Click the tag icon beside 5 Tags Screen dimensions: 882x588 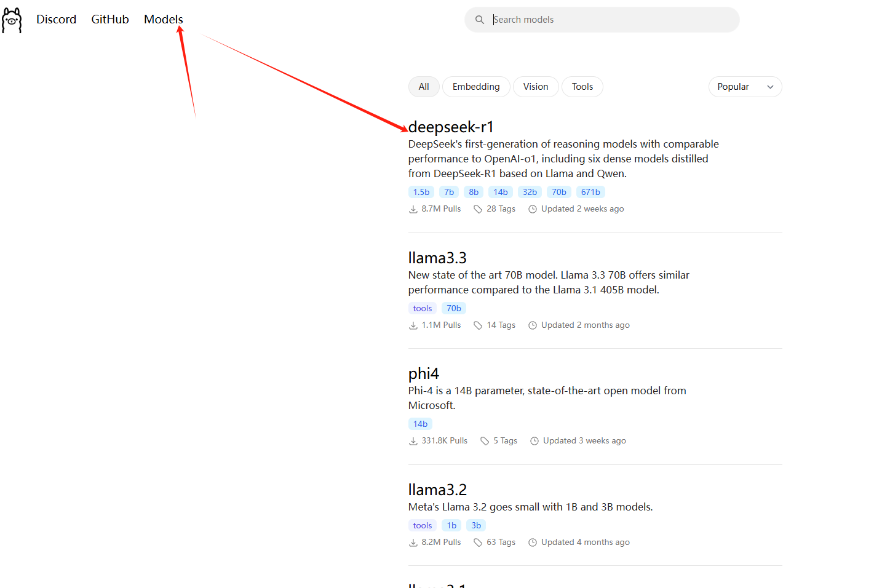pos(485,441)
